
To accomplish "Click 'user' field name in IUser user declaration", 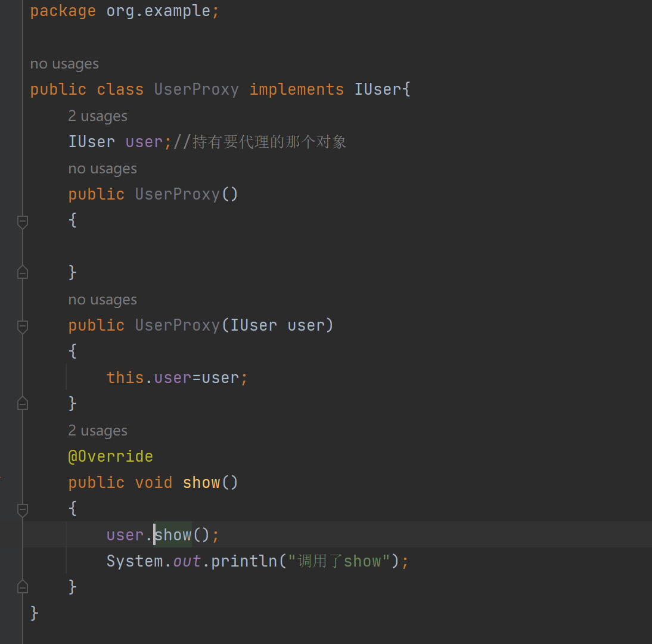I will pyautogui.click(x=144, y=142).
